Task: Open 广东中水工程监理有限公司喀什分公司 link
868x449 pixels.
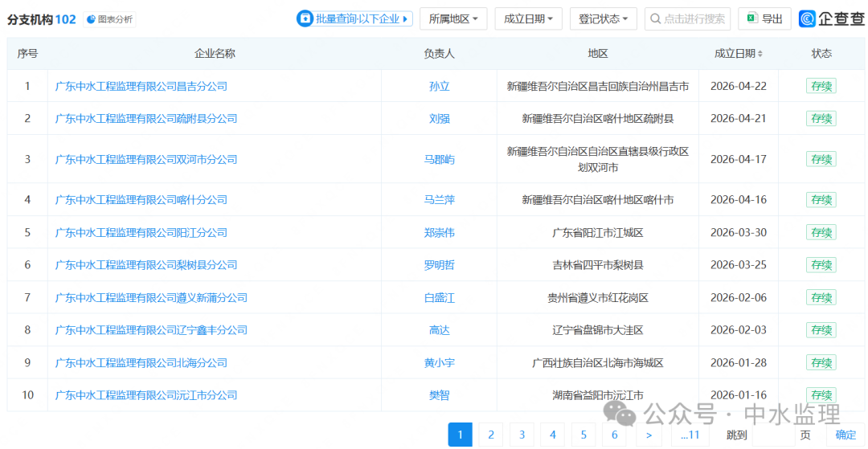Action: (x=141, y=200)
